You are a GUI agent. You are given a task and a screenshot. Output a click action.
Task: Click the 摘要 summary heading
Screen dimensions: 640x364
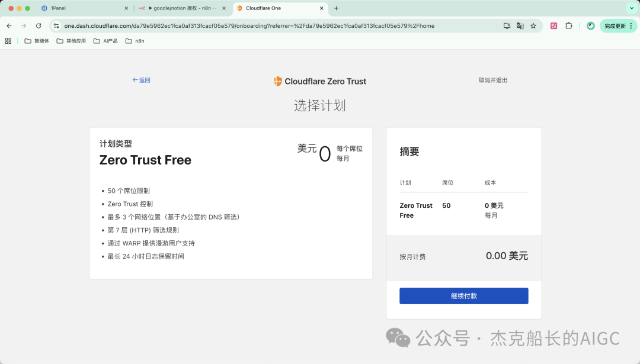(409, 152)
